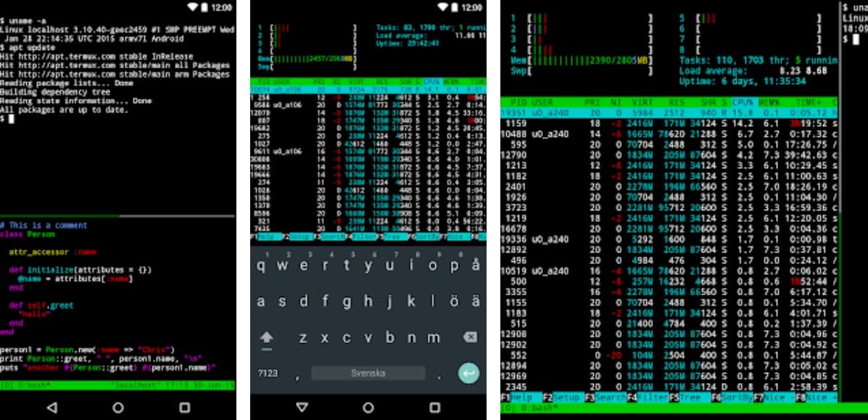Choose F3 Search in the tablet htop
This screenshot has width=868, height=420.
605,398
